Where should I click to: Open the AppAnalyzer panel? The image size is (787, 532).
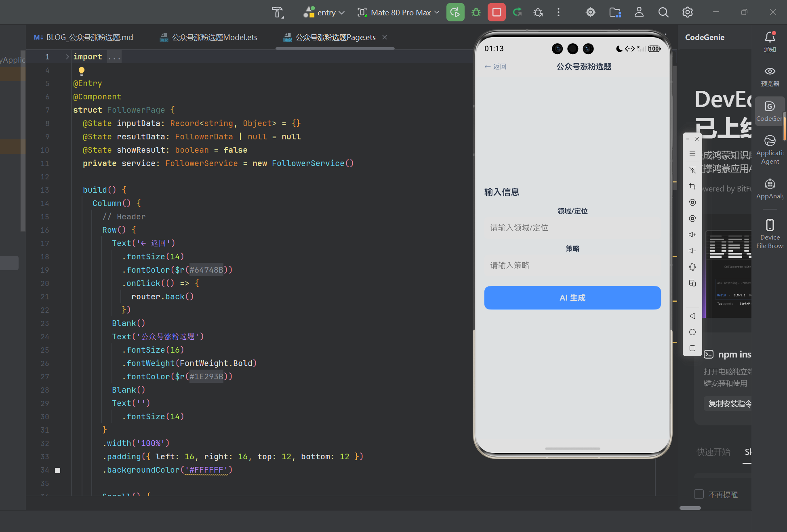pyautogui.click(x=770, y=189)
